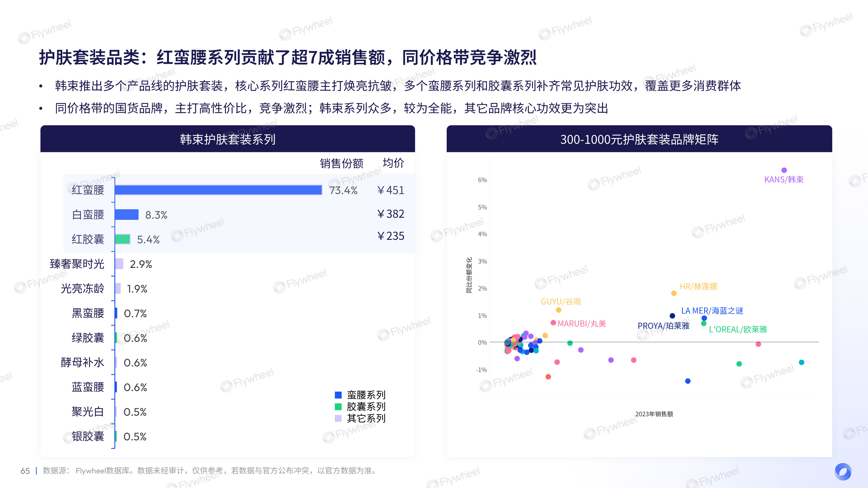Click the PROYA/珀莱雅 brand label
Viewport: 868px width, 488px height.
tap(663, 326)
